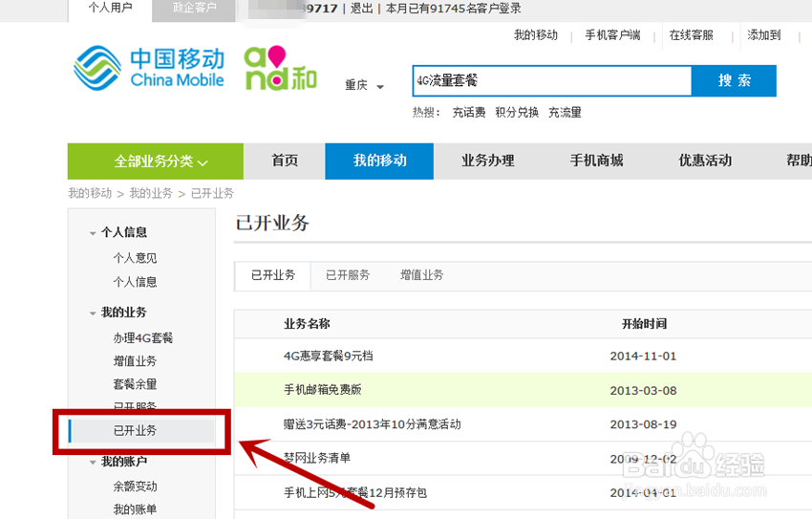Switch to 政企客户 tab
The height and width of the screenshot is (519, 812).
194,9
